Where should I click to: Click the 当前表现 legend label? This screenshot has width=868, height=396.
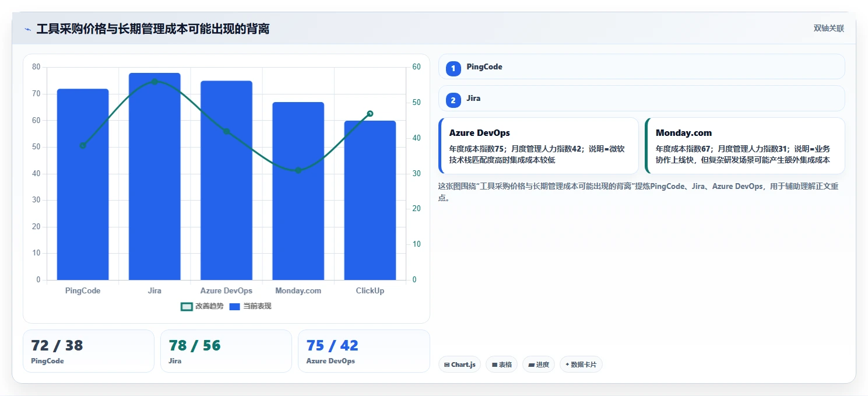coord(257,306)
